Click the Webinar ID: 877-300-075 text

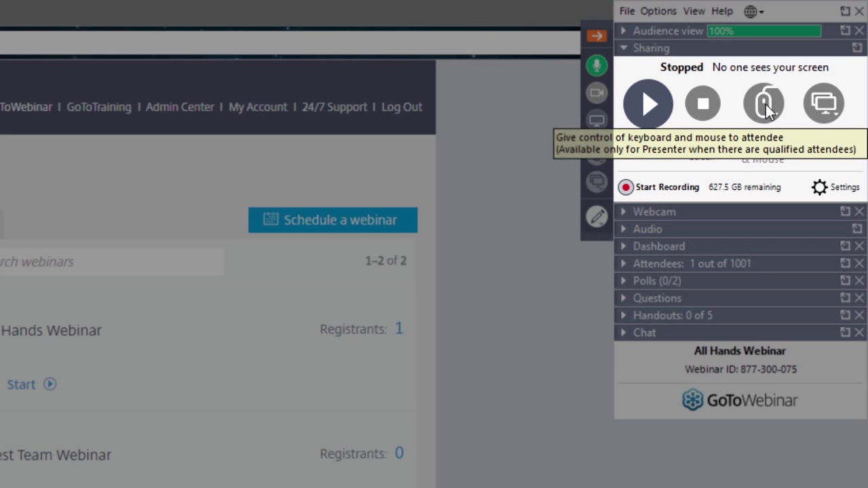point(741,369)
